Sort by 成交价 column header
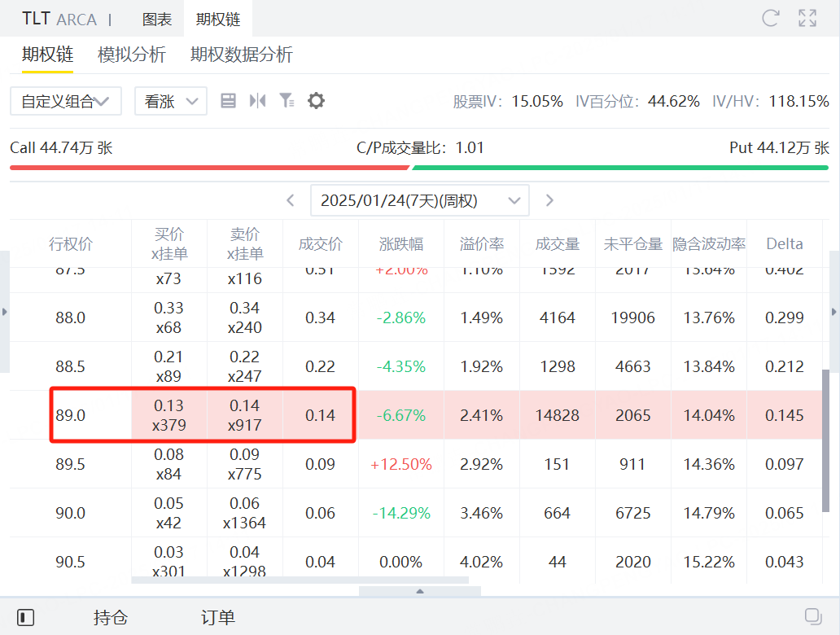The image size is (840, 635). tap(321, 243)
